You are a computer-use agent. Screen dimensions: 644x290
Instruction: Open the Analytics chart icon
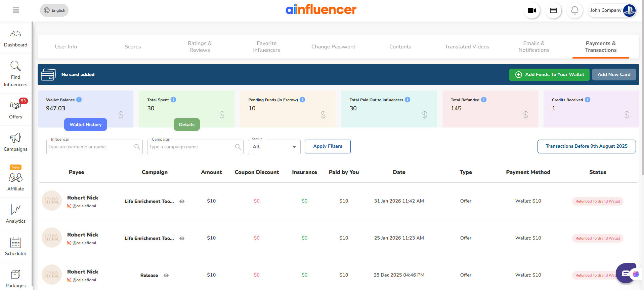point(15,210)
